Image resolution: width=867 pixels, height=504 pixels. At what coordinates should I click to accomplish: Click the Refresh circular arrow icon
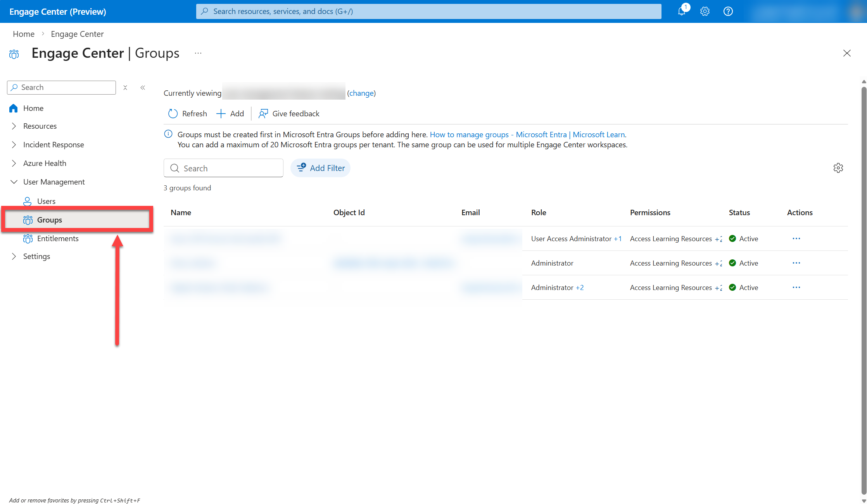click(x=173, y=114)
